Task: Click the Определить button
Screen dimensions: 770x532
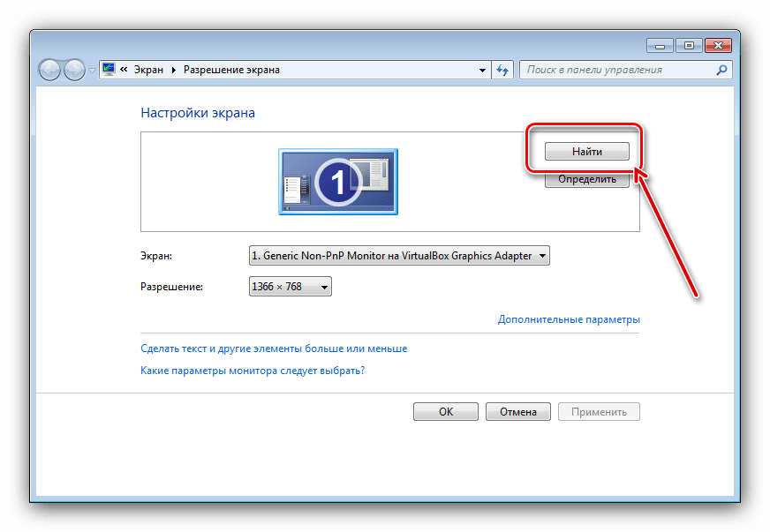Action: (587, 179)
